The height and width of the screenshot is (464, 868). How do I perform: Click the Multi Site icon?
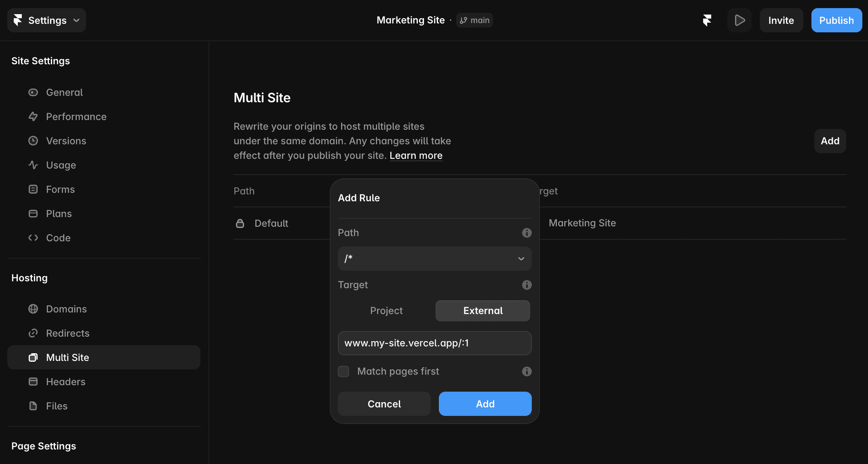point(33,358)
